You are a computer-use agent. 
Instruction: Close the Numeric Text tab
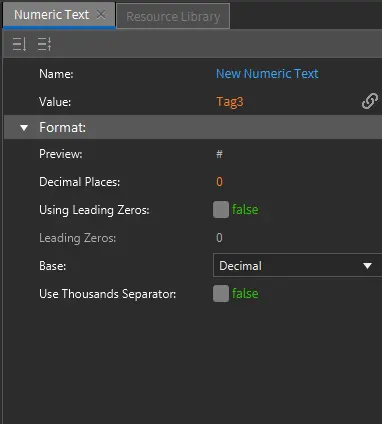pyautogui.click(x=101, y=14)
